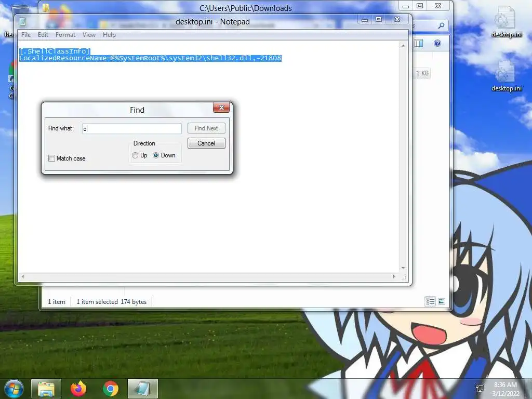The height and width of the screenshot is (399, 532).
Task: Click the [.ShellClassInfo] text line
Action: pyautogui.click(x=55, y=51)
